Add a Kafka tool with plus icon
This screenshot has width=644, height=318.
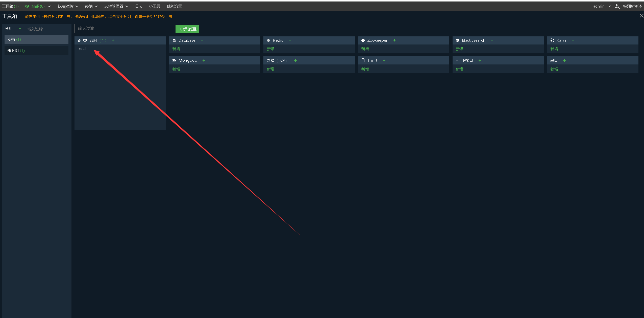click(573, 40)
